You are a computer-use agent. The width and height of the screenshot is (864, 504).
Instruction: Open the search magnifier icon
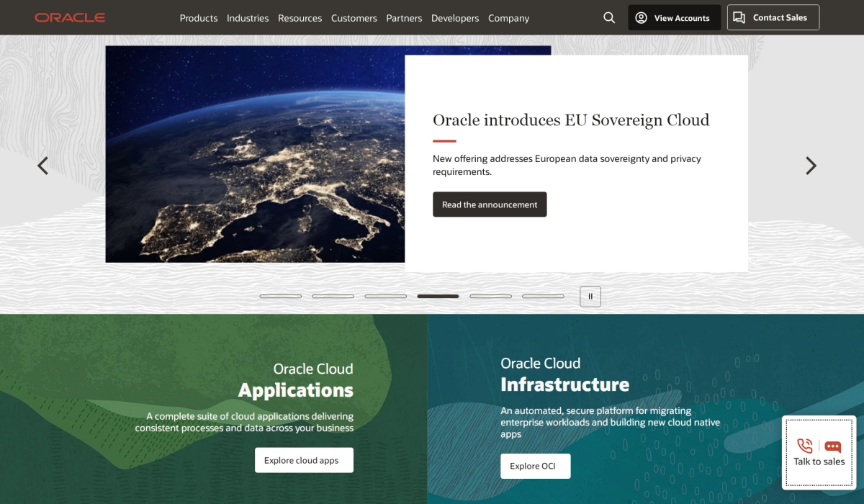click(x=609, y=18)
